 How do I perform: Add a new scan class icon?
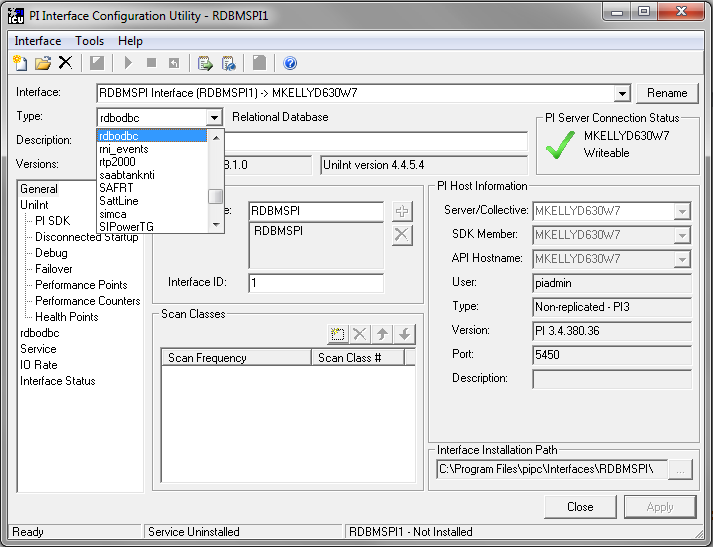tap(337, 334)
